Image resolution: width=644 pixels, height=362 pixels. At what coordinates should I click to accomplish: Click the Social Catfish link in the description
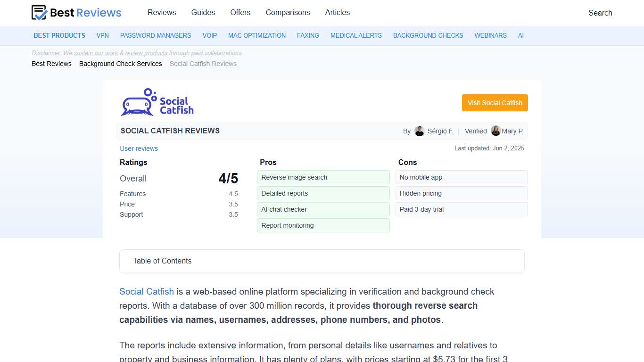click(146, 291)
